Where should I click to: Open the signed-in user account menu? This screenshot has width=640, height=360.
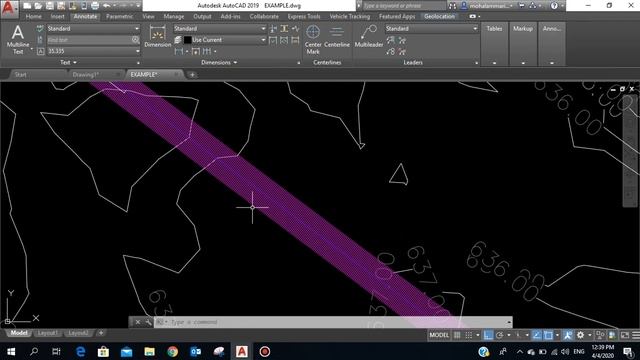pos(487,6)
